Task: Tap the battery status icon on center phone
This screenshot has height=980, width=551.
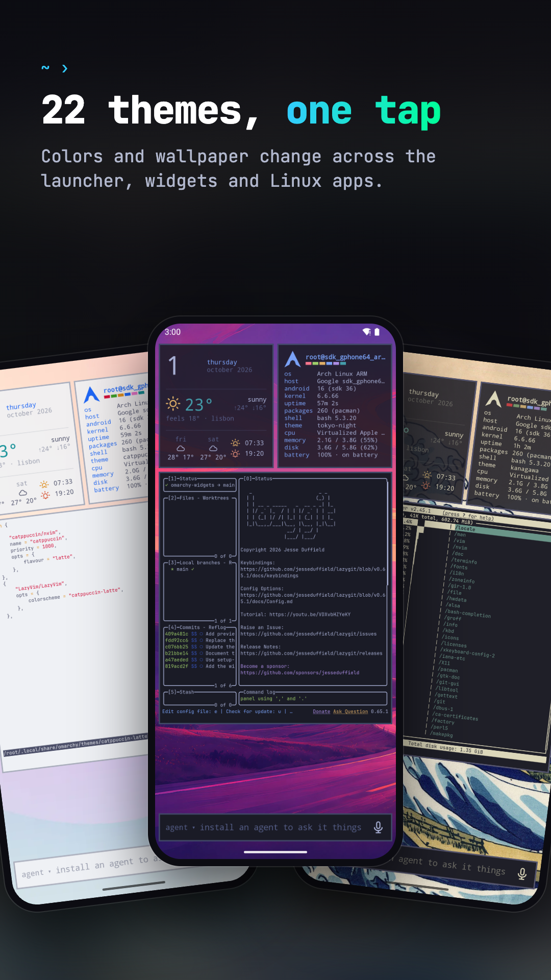Action: [377, 332]
